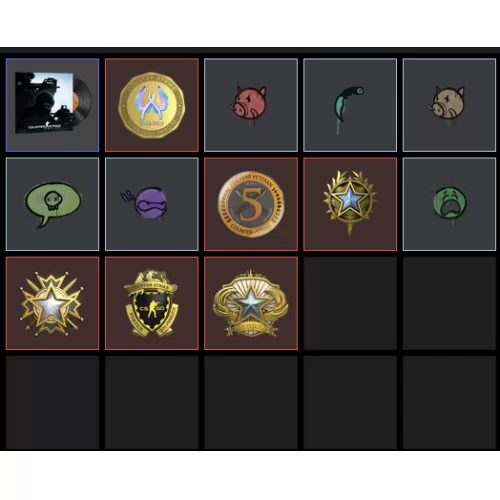Select the gold shell blue star medal
The height and width of the screenshot is (500, 500).
(251, 303)
